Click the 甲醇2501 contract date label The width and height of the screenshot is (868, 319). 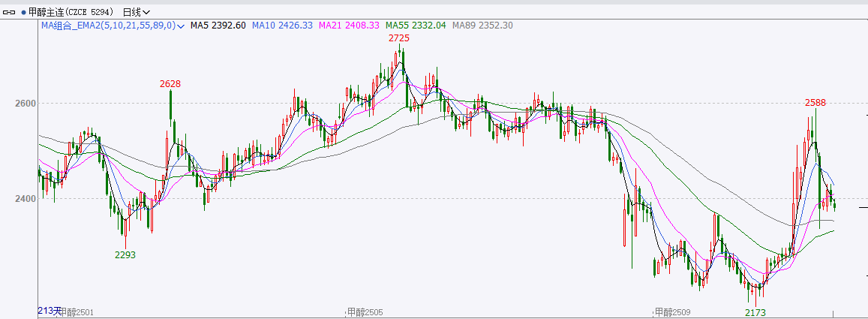(75, 313)
